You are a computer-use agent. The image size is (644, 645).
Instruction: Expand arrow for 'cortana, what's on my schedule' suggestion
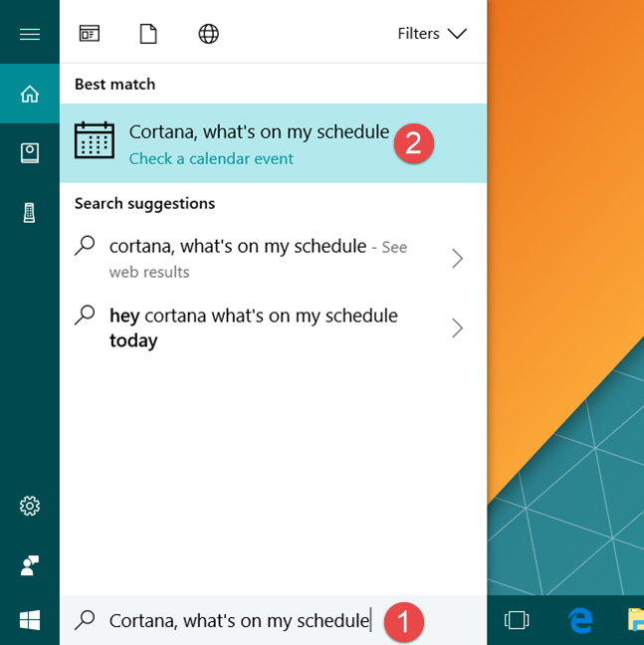click(457, 259)
